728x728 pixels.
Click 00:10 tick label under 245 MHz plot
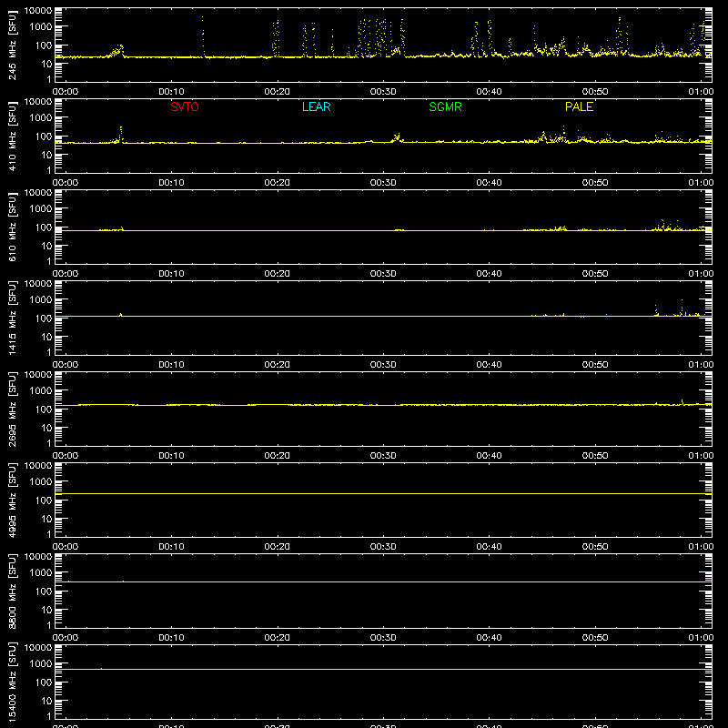coord(171,92)
